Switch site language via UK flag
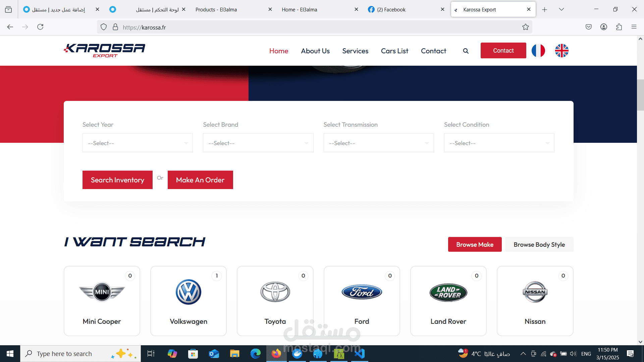This screenshot has width=644, height=362. (561, 51)
